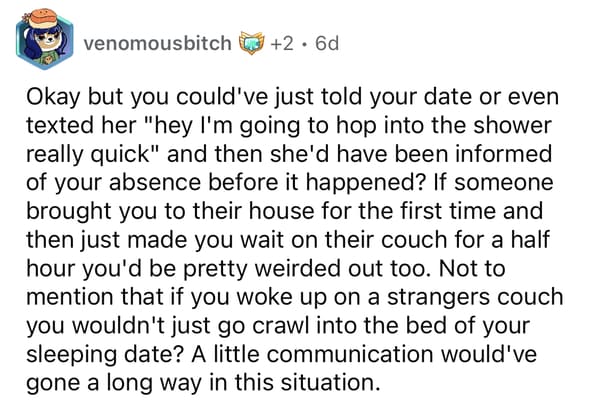The height and width of the screenshot is (401, 599).
Task: Click the trophy award badge icon
Action: [251, 43]
